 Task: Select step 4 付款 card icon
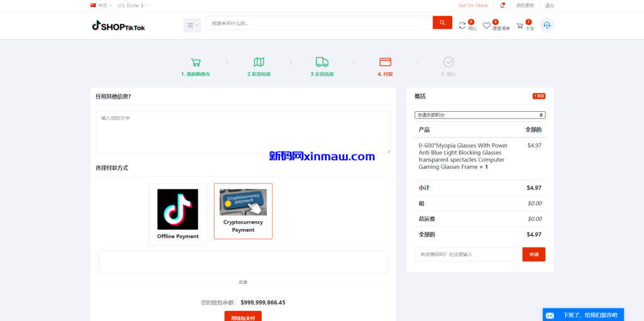386,62
